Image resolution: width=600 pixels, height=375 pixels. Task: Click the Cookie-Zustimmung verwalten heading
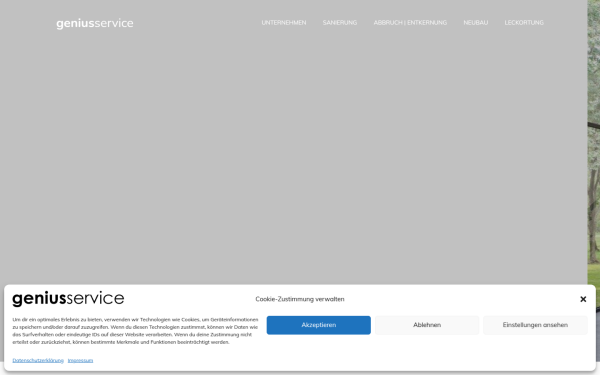click(x=300, y=299)
